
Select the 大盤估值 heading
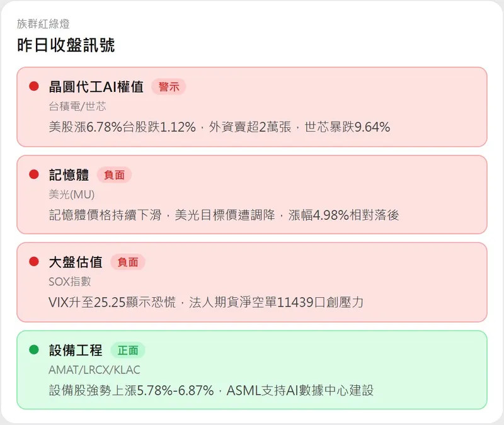click(x=76, y=262)
